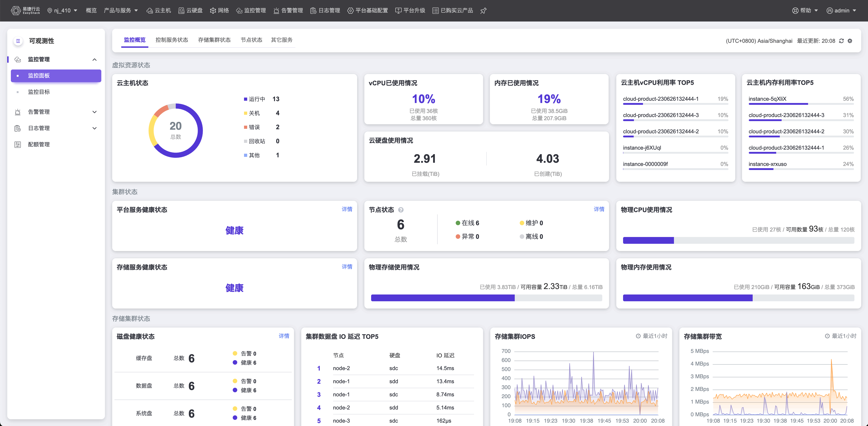This screenshot has height=426, width=868.
Task: Click the 物理CPU使用情况 progress bar
Action: (738, 240)
